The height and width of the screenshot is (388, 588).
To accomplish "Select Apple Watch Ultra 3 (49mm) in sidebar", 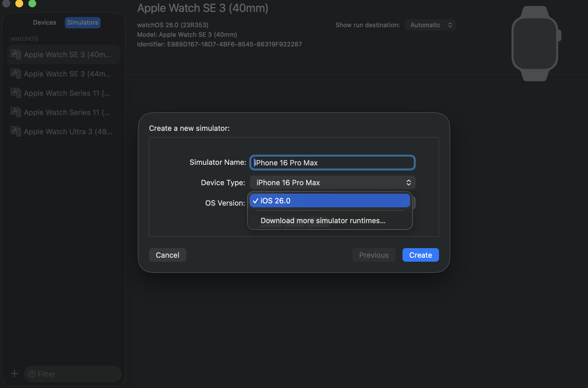I will point(68,131).
